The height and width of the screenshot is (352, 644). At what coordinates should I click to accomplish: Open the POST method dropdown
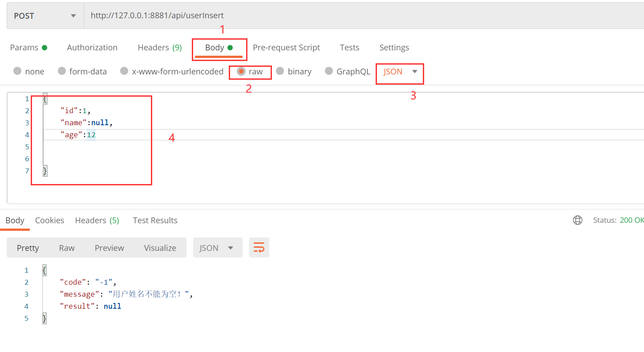tap(45, 16)
